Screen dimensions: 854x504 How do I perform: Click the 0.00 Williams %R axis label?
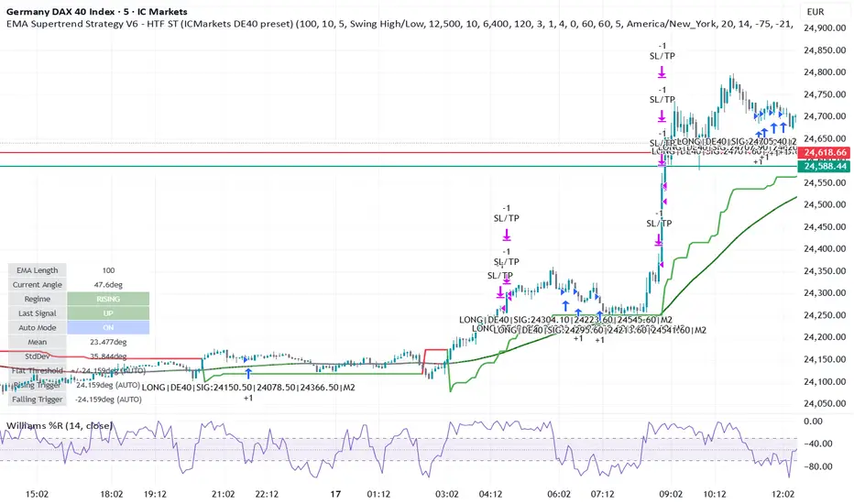tap(814, 422)
